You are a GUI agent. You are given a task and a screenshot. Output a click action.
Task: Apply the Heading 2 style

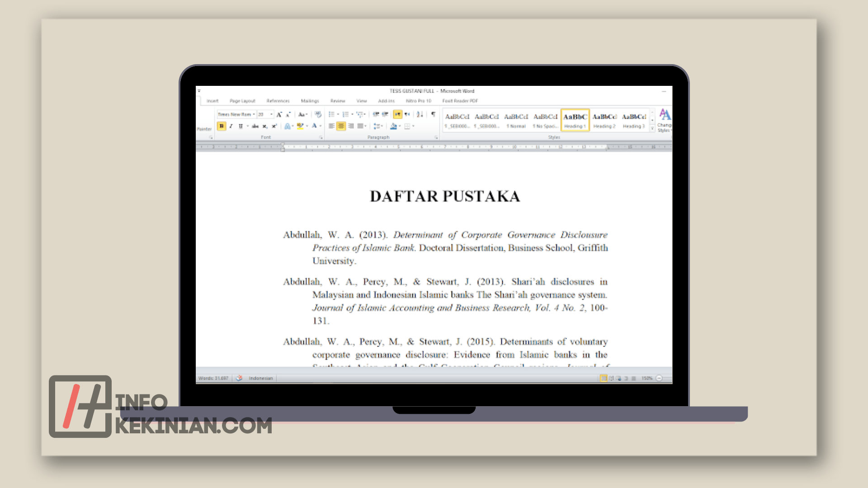pos(605,121)
